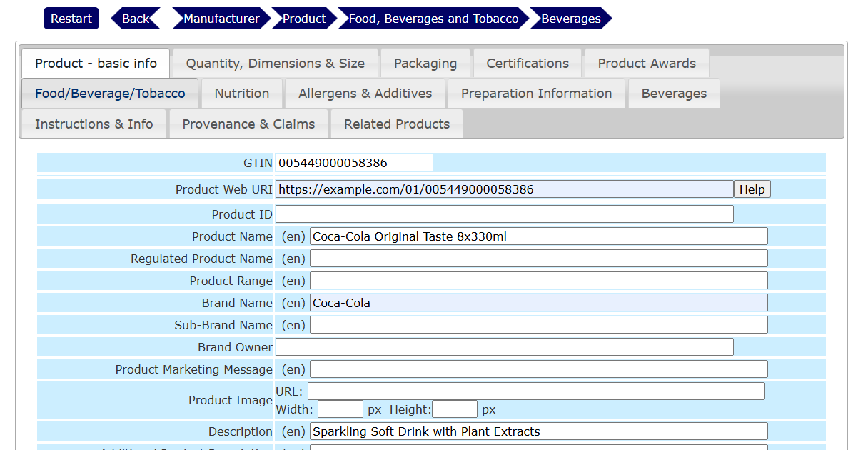Select the Manufacturer breadcrumb
The width and height of the screenshot is (868, 450).
pyautogui.click(x=221, y=19)
